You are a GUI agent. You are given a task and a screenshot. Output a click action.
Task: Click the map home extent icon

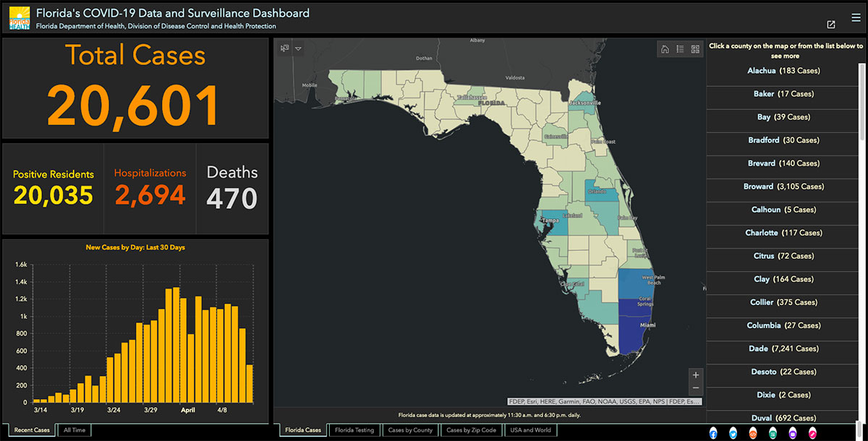(665, 49)
